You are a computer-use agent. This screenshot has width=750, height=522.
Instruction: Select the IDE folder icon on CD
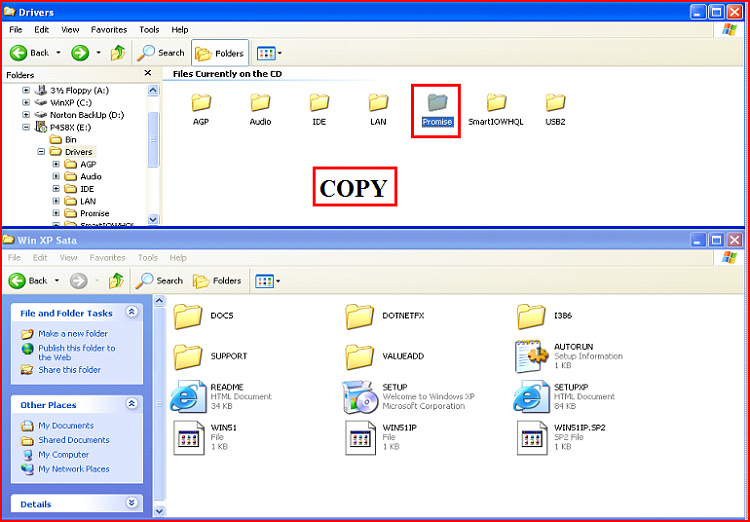[319, 102]
